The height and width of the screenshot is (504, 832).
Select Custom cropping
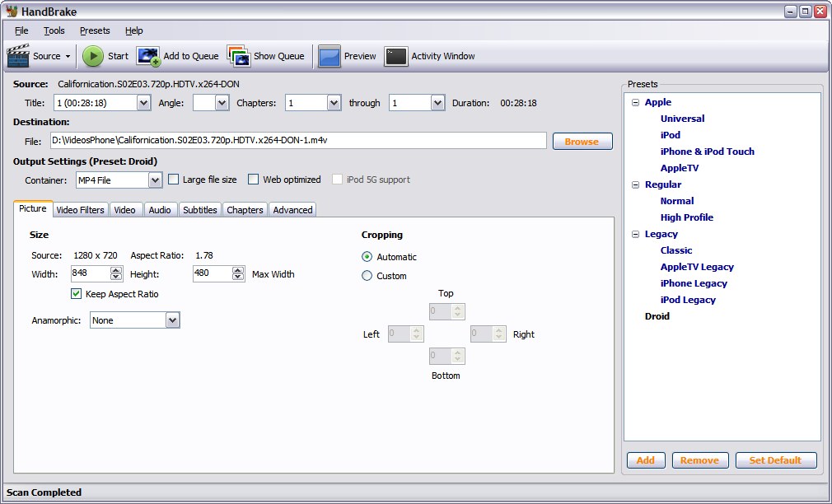(367, 276)
